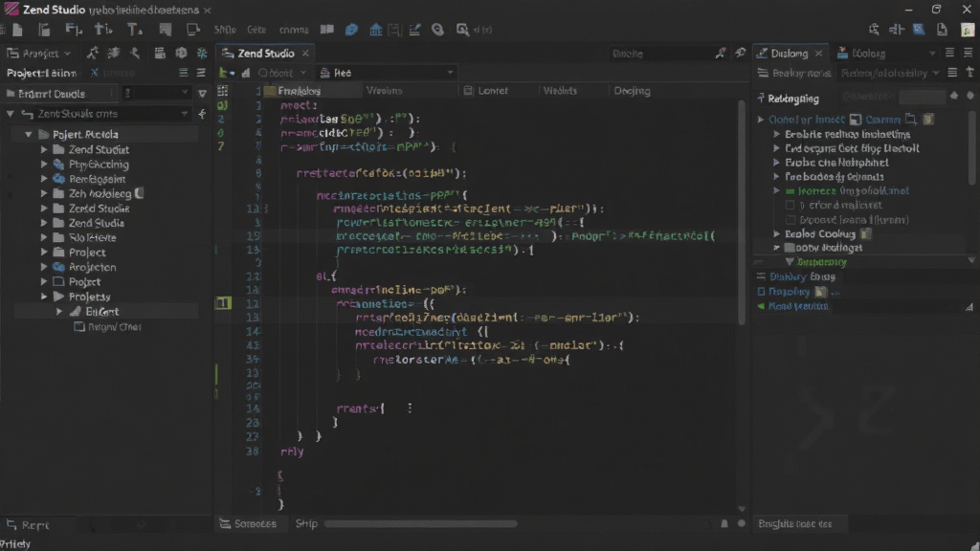Open the dropdown beside Beeliay nene
Viewport: 980px width, 551px height.
pos(891,73)
